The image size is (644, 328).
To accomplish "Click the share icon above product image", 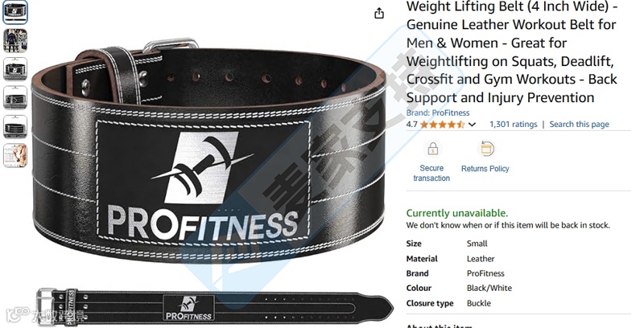I will (x=379, y=13).
